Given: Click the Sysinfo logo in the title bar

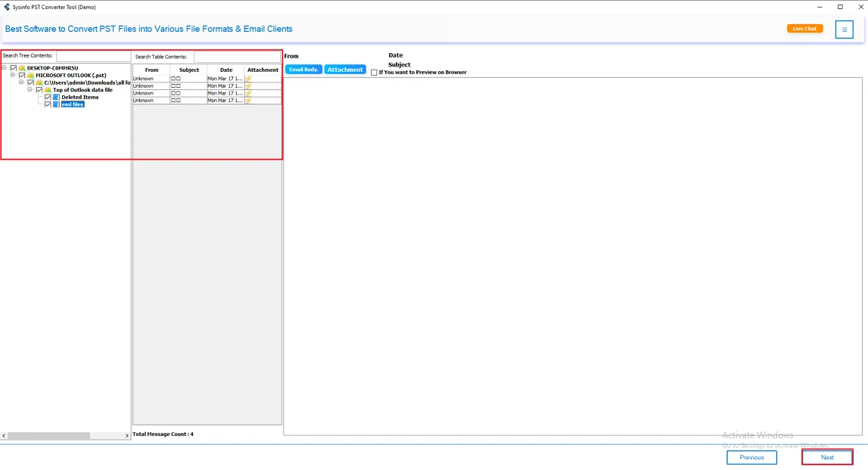Looking at the screenshot, I should [7, 5].
